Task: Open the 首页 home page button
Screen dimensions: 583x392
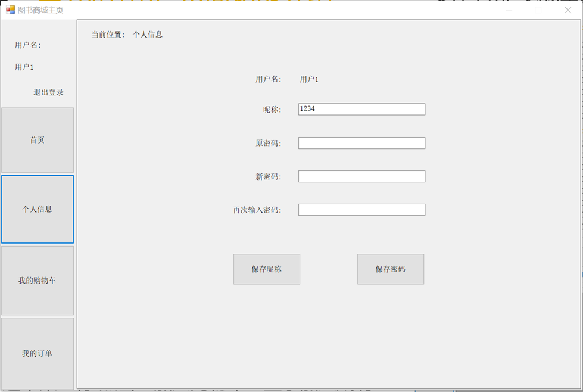Action: tap(38, 140)
